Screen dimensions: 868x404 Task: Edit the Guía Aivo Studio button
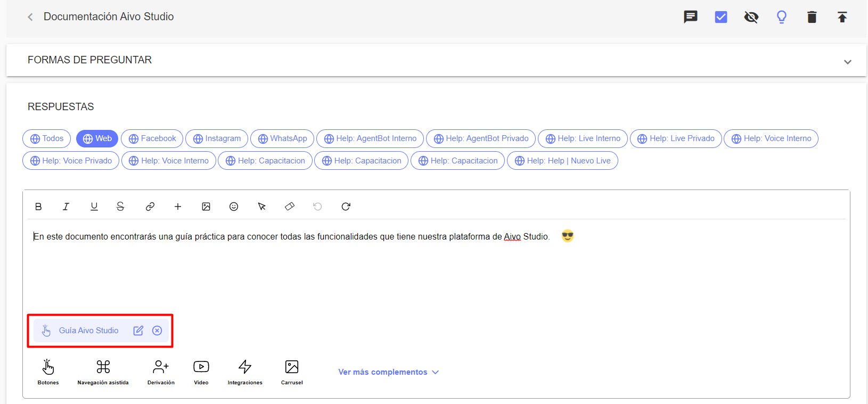(138, 331)
